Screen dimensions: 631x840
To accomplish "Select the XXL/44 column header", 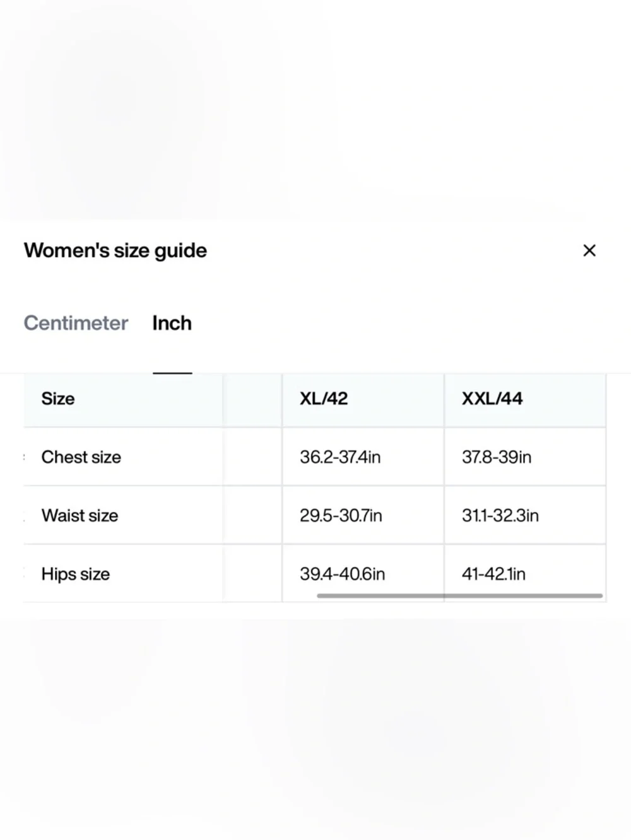I will [492, 399].
